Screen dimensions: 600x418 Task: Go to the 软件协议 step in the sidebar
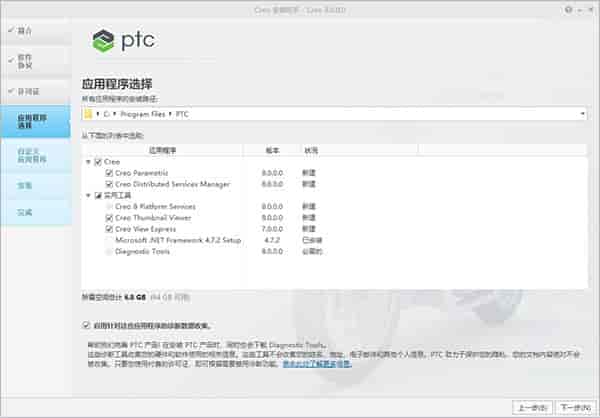(x=36, y=62)
